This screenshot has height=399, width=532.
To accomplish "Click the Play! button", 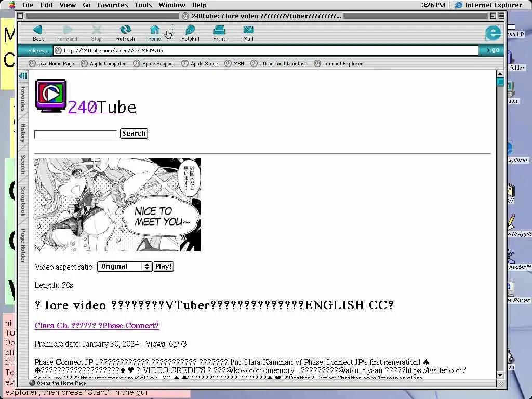I will coord(163,267).
